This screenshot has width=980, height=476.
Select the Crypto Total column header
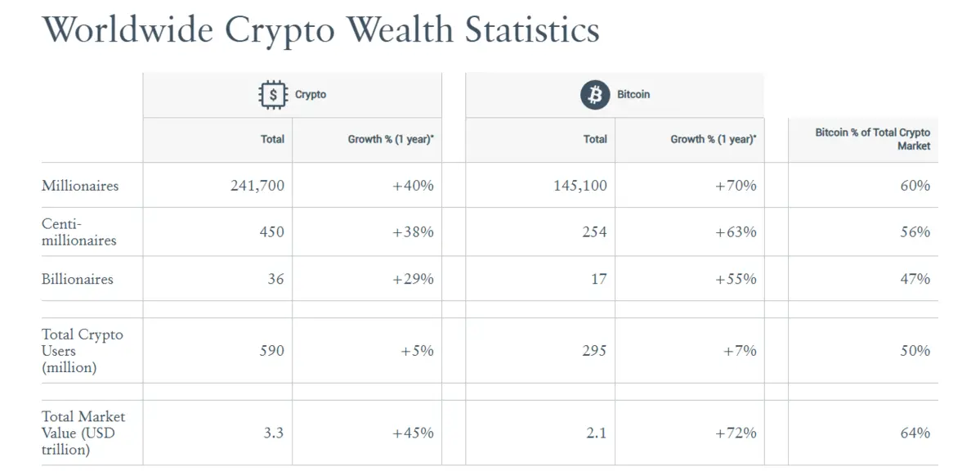pyautogui.click(x=272, y=139)
